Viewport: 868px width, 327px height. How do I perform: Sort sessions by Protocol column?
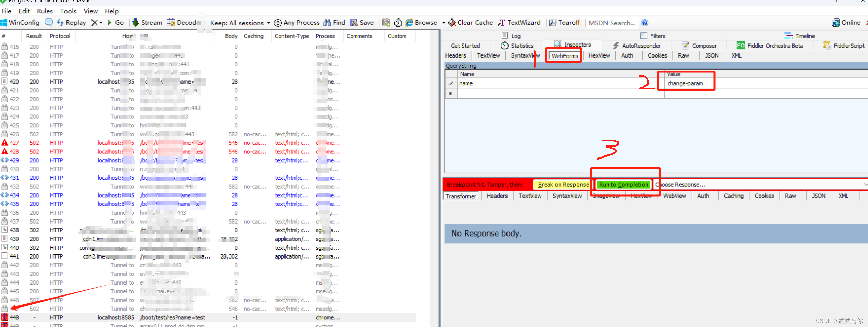click(x=60, y=36)
